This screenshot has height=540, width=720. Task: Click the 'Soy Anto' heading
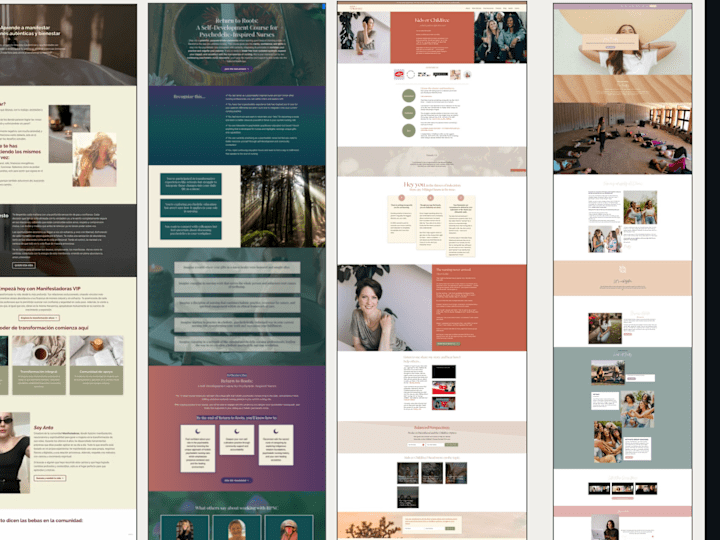[43, 428]
